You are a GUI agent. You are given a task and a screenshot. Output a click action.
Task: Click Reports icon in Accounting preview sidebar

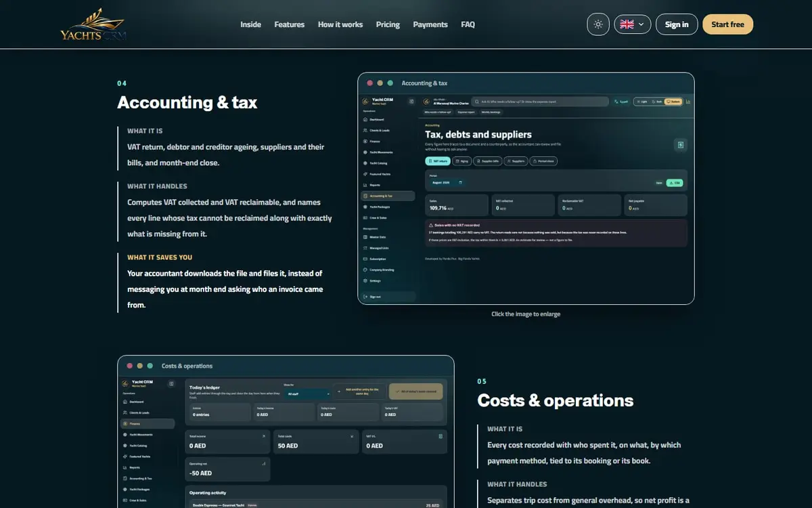[365, 185]
